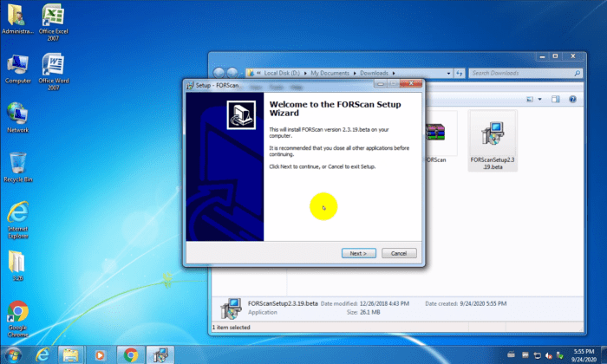Select Office Word 2007 desktop shortcut
Screen dimensions: 607x364
click(54, 72)
